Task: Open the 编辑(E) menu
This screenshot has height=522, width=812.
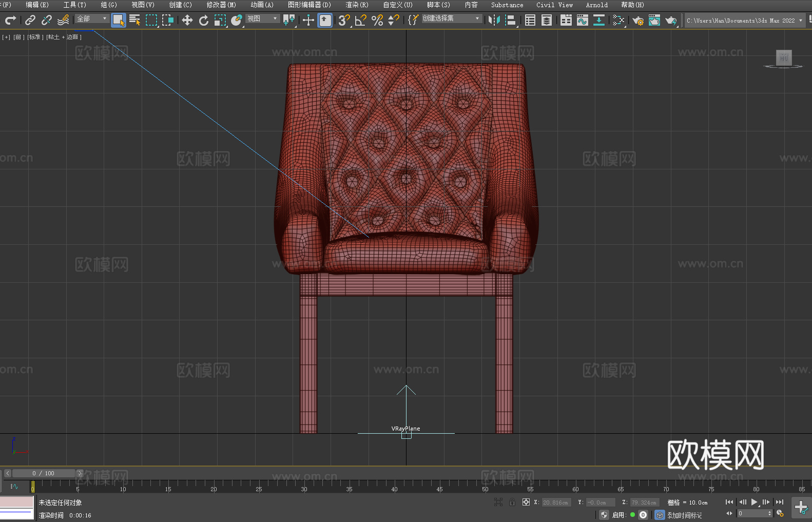Action: pyautogui.click(x=37, y=5)
